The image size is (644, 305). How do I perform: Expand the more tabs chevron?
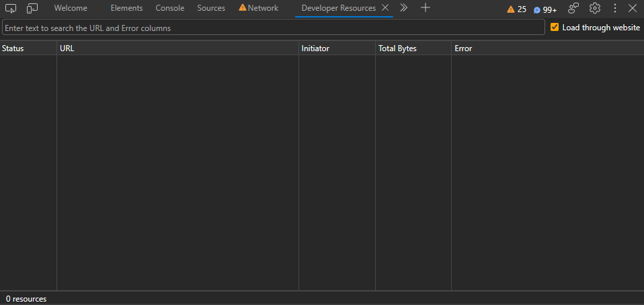click(404, 8)
